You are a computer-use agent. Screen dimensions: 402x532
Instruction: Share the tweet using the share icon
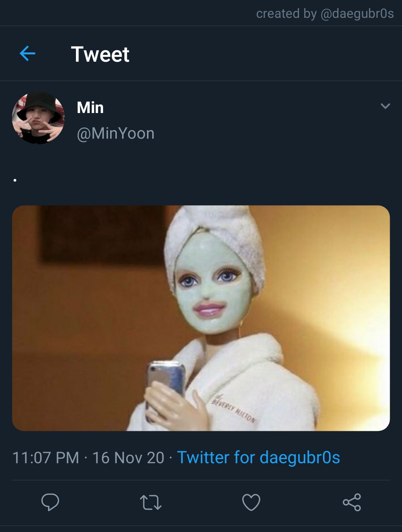(352, 502)
